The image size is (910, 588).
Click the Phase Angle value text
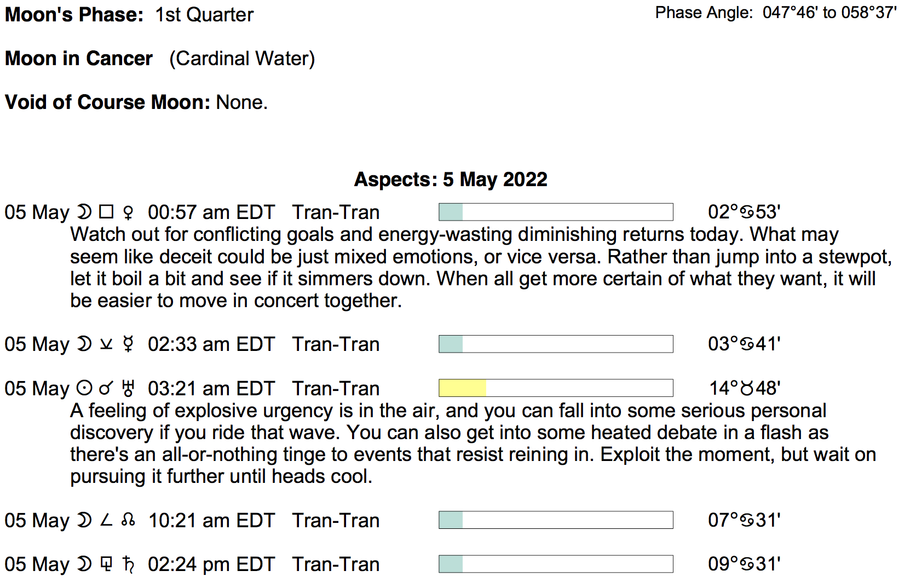point(830,13)
